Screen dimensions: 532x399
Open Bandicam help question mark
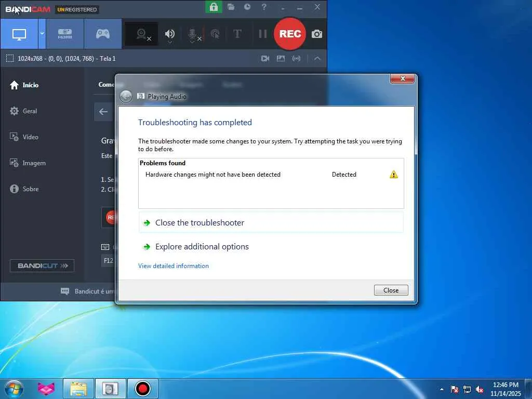point(264,7)
